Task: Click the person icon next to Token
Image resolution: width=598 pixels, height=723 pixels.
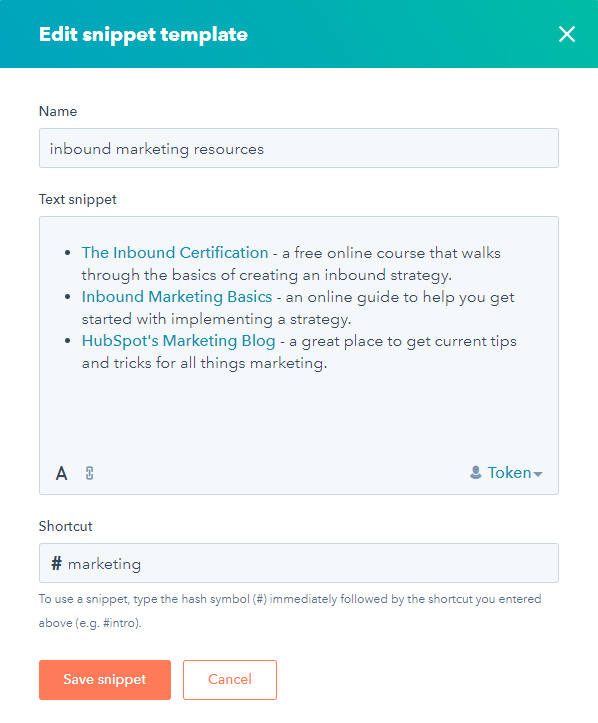Action: click(x=475, y=473)
